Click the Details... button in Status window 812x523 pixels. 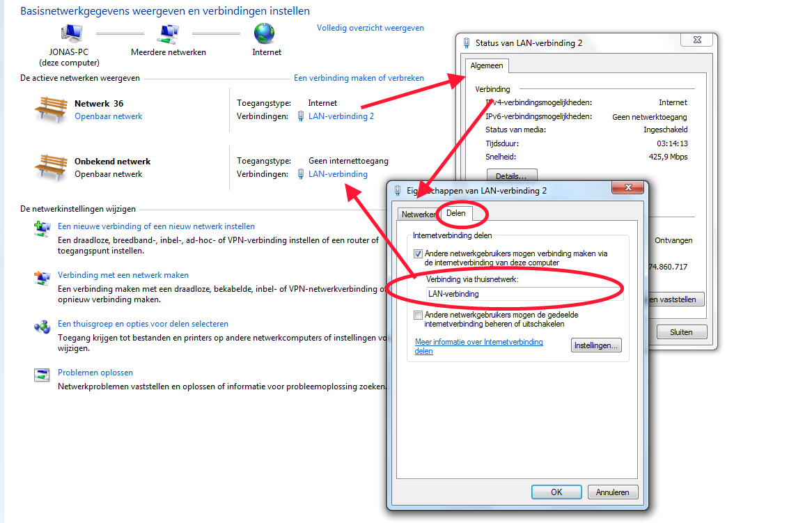[512, 175]
